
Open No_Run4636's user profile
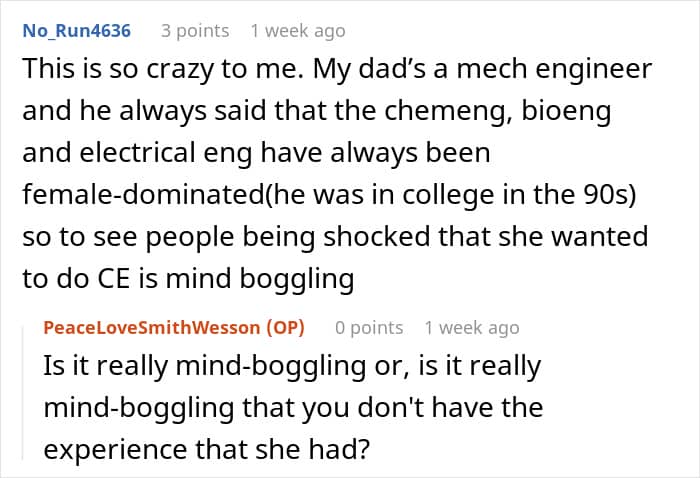pos(76,31)
